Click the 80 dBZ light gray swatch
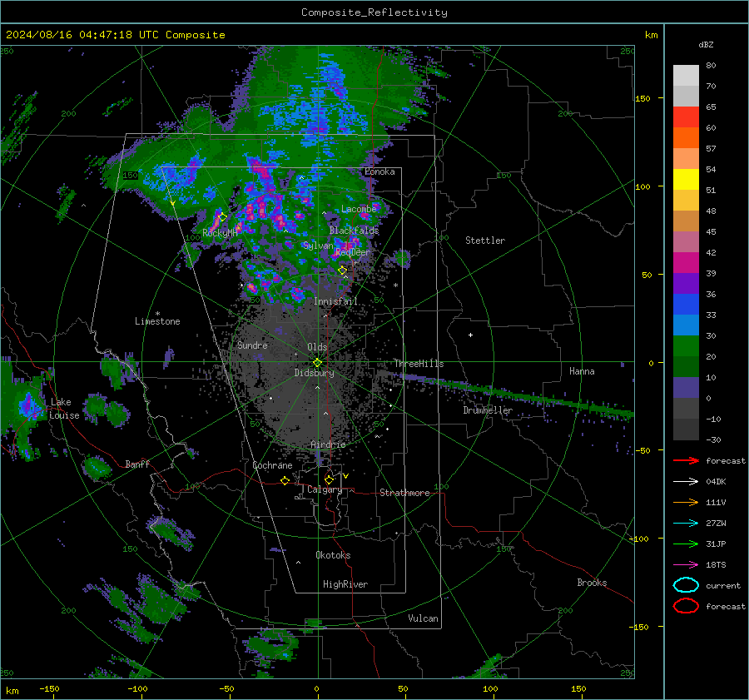 click(686, 75)
